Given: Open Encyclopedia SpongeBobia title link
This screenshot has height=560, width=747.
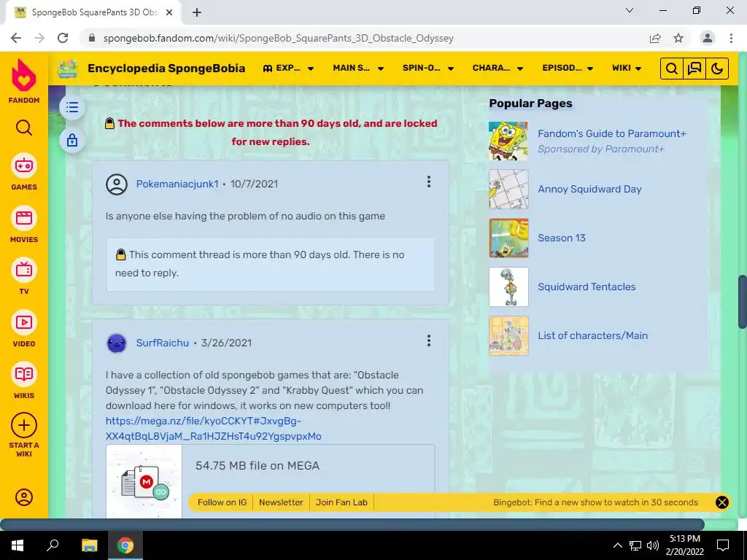Looking at the screenshot, I should click(x=166, y=68).
